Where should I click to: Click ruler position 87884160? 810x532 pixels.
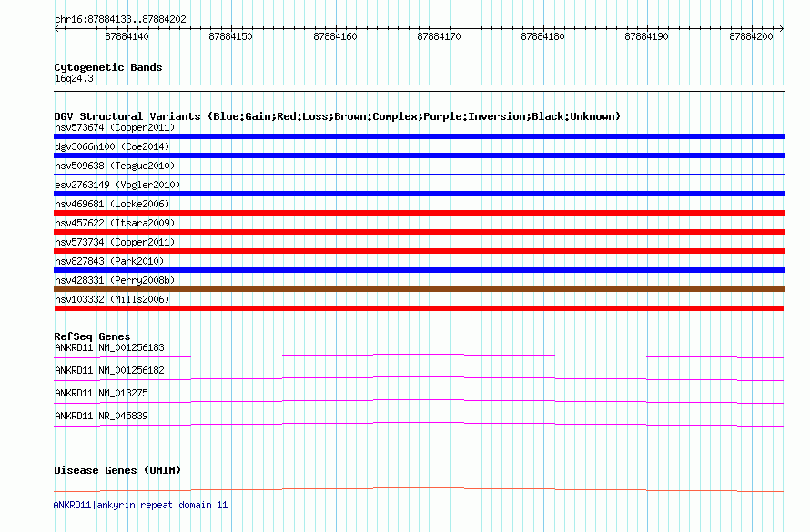pos(335,36)
